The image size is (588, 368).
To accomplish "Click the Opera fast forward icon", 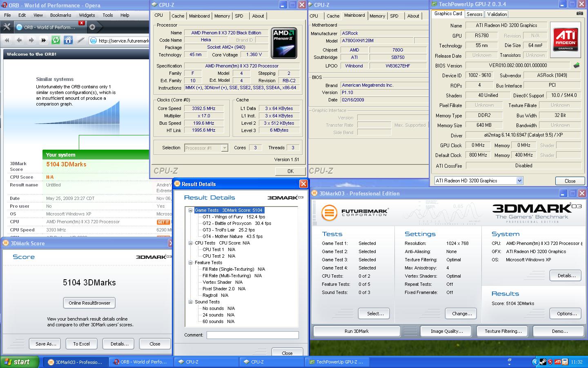I will click(44, 40).
